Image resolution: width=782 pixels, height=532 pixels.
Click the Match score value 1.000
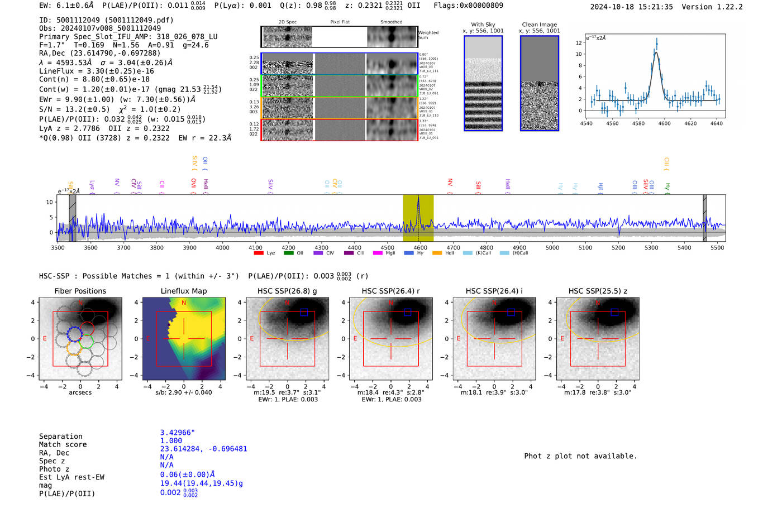coord(171,440)
